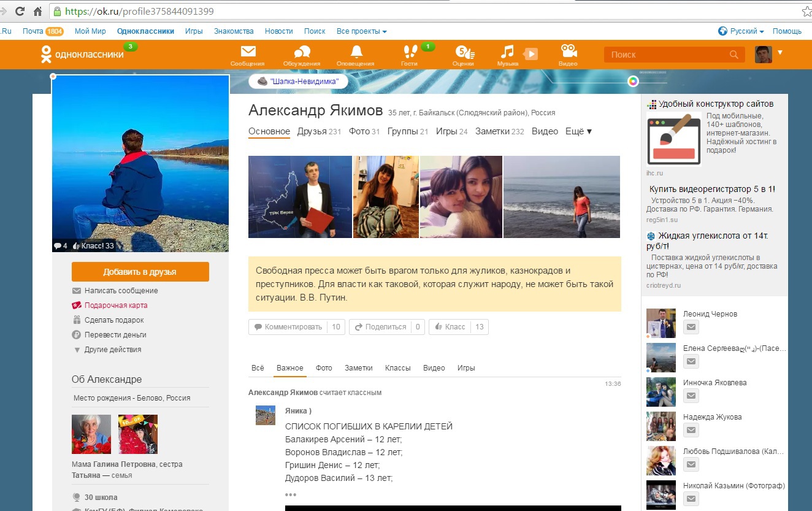This screenshot has width=812, height=511.
Task: Click the Одноклассники logo
Action: pos(82,55)
